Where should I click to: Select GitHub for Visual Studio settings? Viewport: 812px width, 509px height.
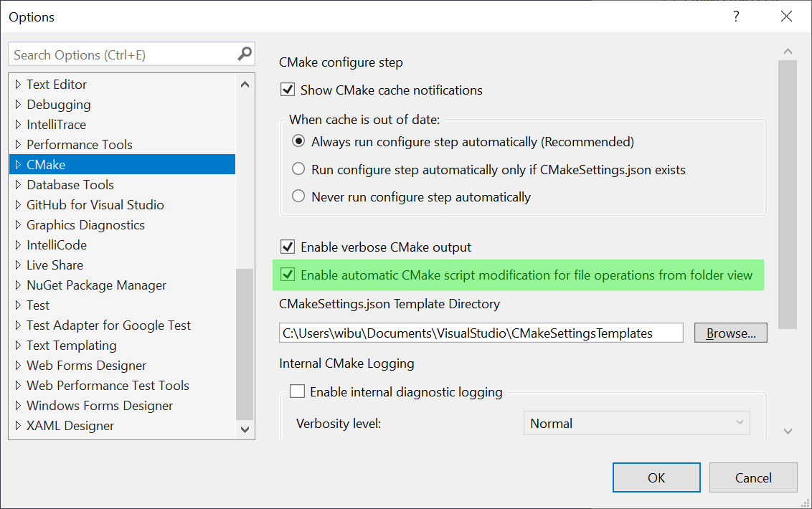click(x=95, y=204)
